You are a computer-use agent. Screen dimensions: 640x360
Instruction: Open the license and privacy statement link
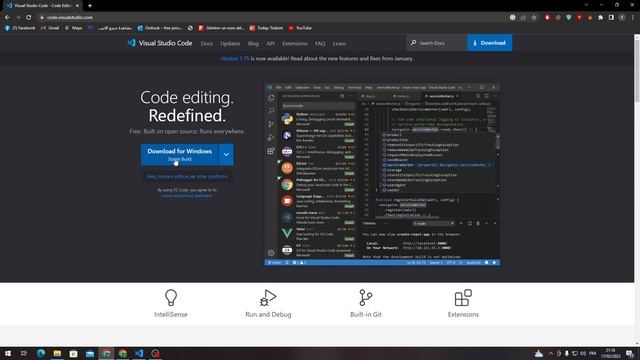click(187, 196)
